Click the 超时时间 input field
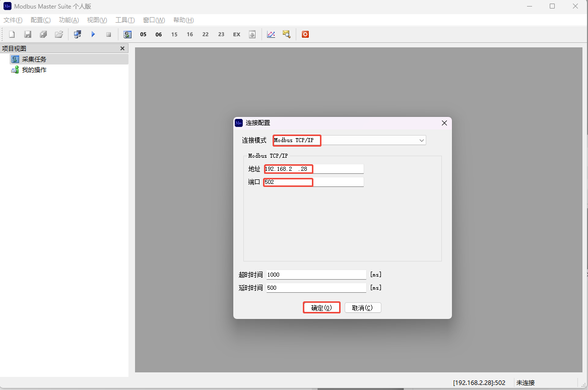Image resolution: width=588 pixels, height=390 pixels. (316, 275)
